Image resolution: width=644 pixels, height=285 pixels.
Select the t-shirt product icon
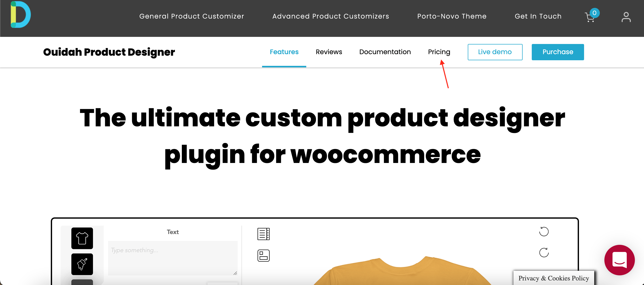tap(82, 238)
